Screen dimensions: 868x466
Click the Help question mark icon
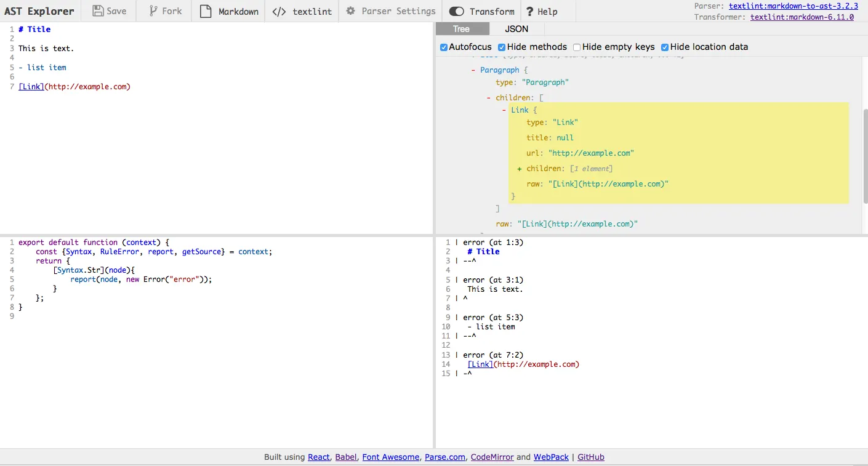coord(529,11)
